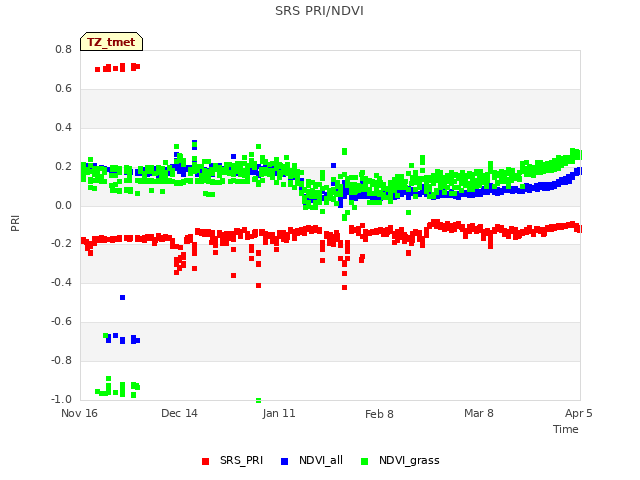Click the -0.2 y-axis tick label

coord(61,244)
